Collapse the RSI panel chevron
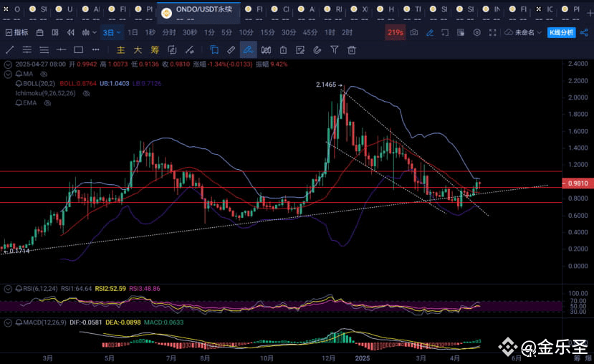The image size is (594, 364). click(x=8, y=289)
